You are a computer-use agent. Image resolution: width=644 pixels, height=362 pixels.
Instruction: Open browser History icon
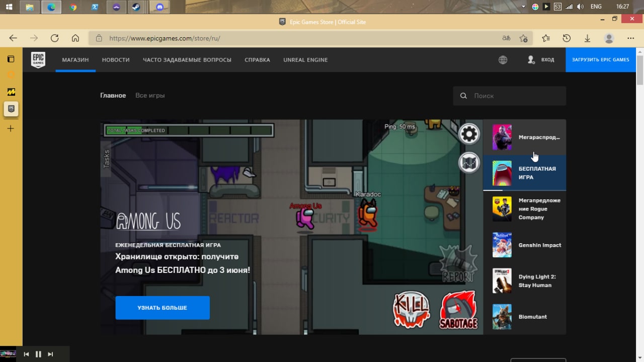[567, 38]
